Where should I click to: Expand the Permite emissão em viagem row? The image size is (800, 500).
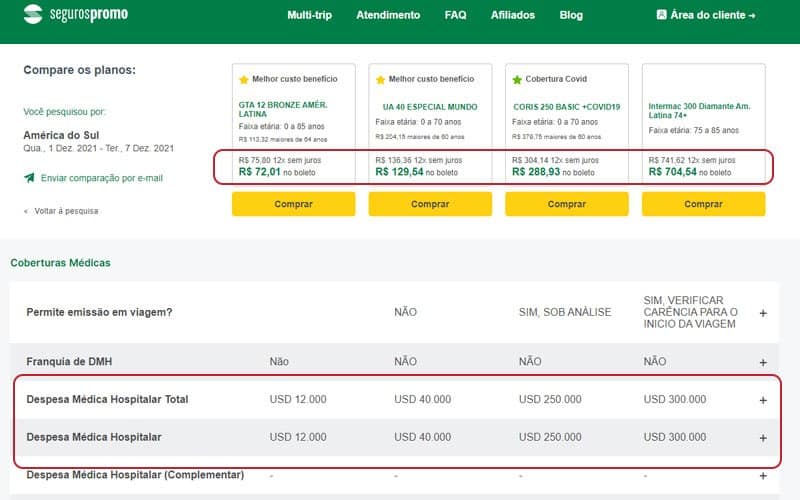click(763, 313)
